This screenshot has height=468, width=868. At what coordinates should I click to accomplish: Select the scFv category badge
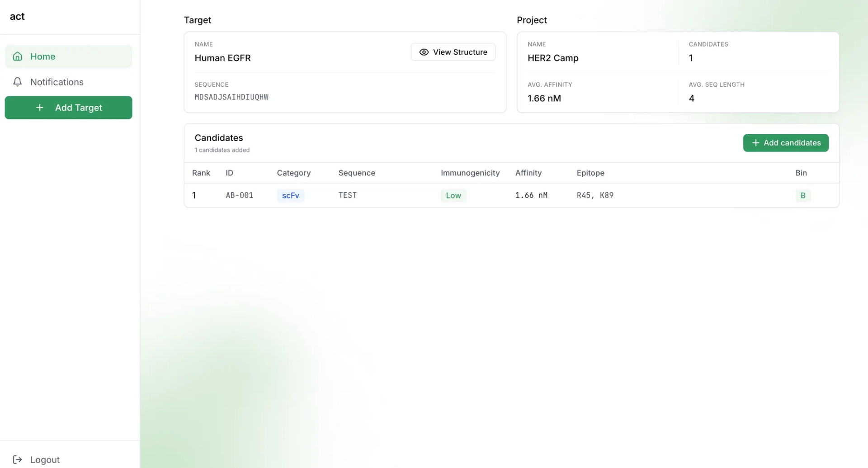[x=290, y=195]
